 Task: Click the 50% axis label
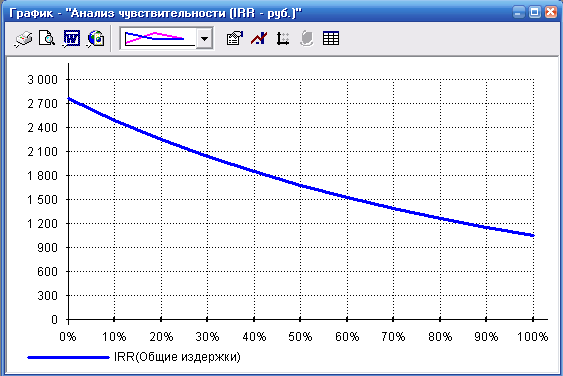click(x=301, y=336)
